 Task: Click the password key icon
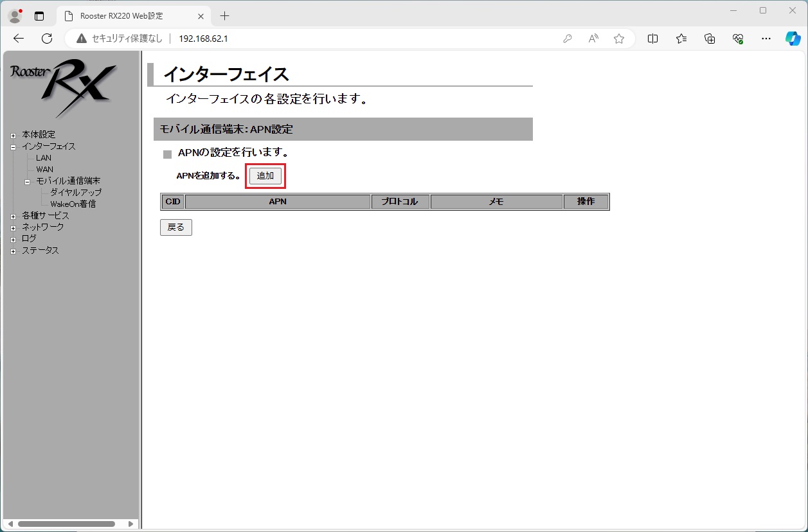568,39
